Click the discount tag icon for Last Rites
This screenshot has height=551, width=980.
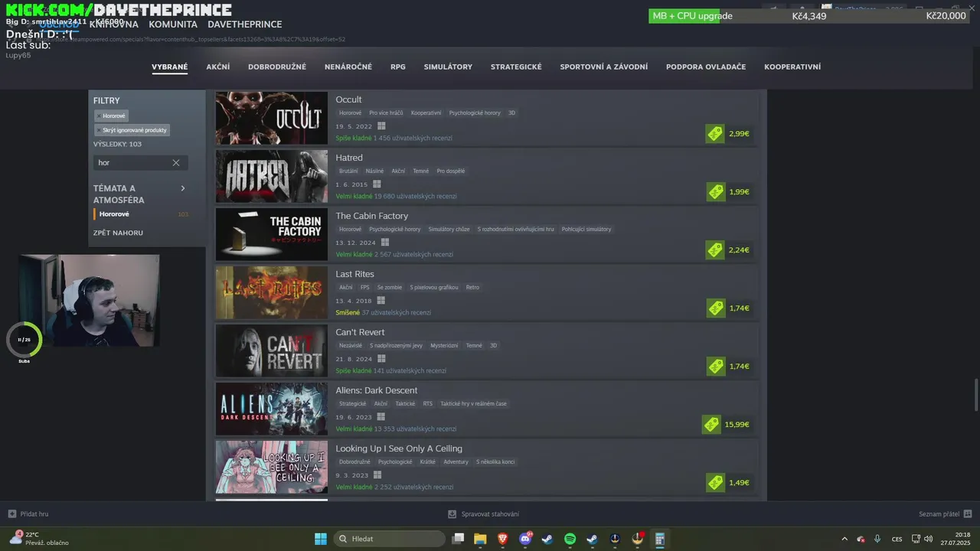[x=716, y=308]
